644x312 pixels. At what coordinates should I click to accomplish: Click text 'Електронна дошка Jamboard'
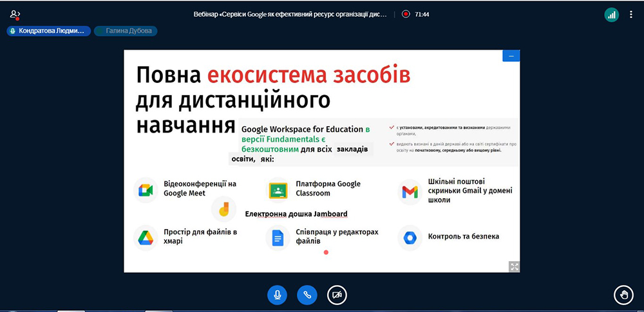[296, 214]
